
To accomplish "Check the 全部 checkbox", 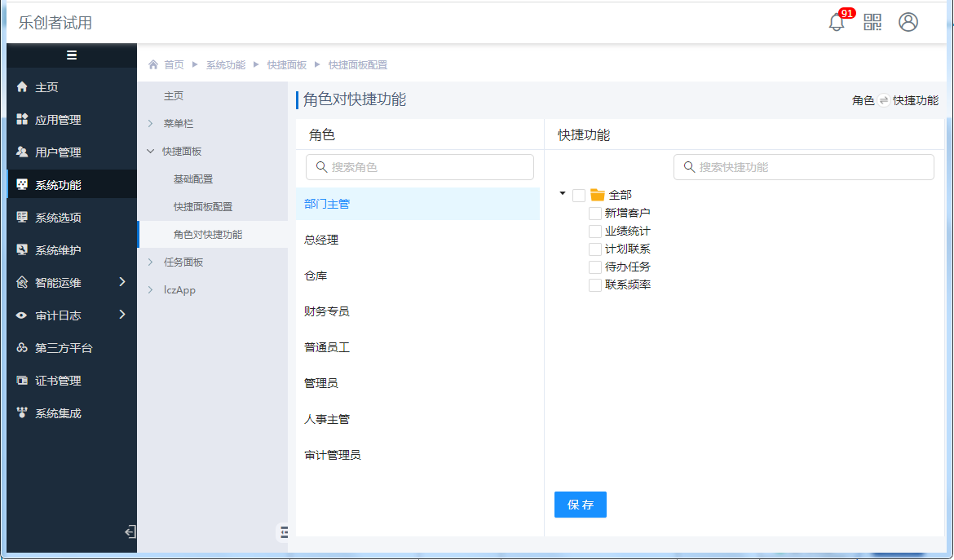I will tap(579, 196).
